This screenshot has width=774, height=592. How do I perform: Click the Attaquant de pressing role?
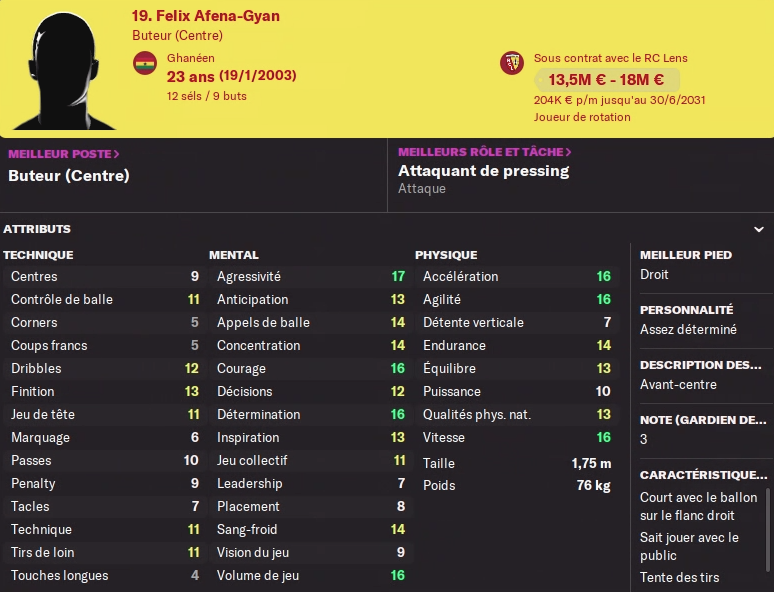coord(483,171)
